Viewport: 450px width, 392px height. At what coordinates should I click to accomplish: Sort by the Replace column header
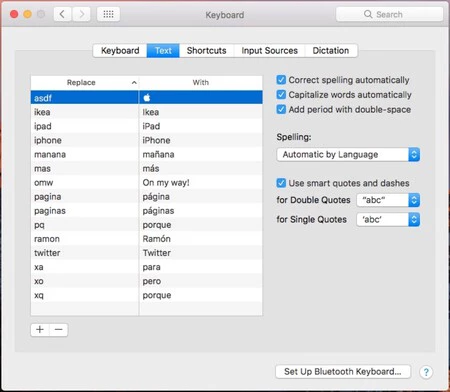[x=85, y=83]
